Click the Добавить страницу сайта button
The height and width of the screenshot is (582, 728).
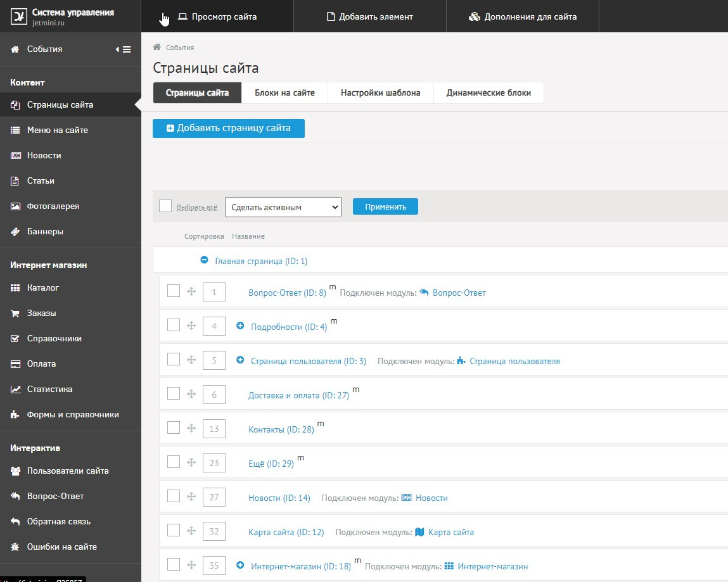(229, 129)
